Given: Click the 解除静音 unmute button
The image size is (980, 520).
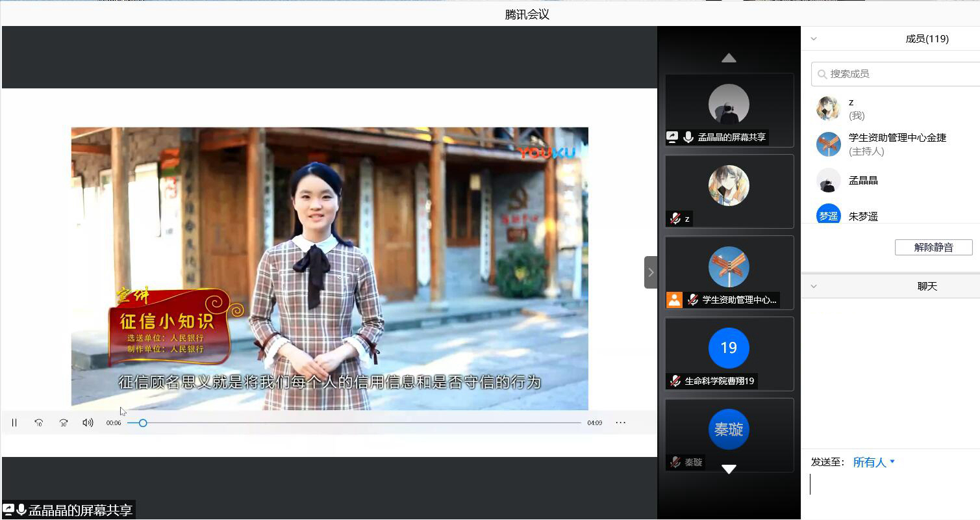Looking at the screenshot, I should [x=933, y=247].
